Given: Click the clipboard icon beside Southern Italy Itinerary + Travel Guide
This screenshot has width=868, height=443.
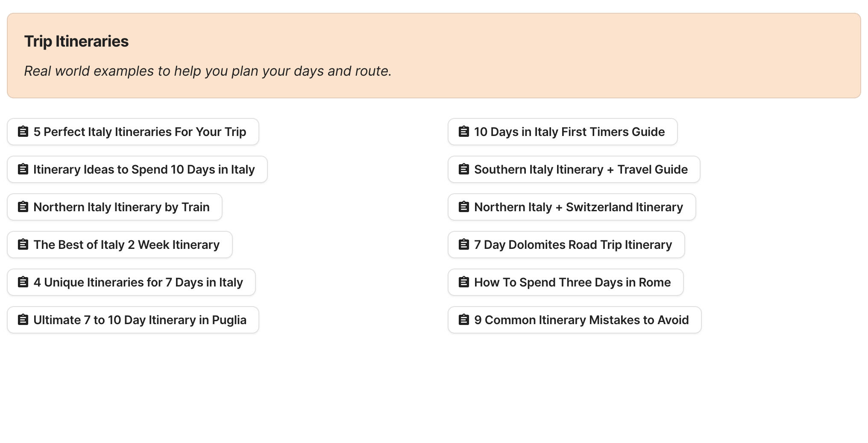Looking at the screenshot, I should (x=463, y=169).
